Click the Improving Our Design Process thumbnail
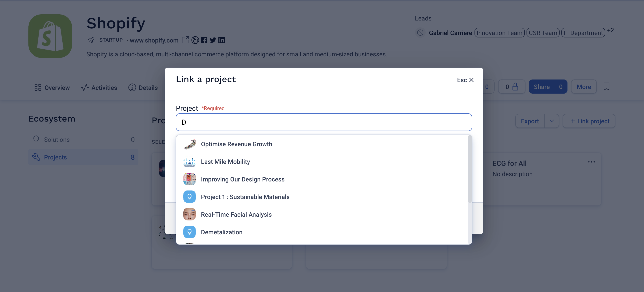644x292 pixels. [190, 179]
